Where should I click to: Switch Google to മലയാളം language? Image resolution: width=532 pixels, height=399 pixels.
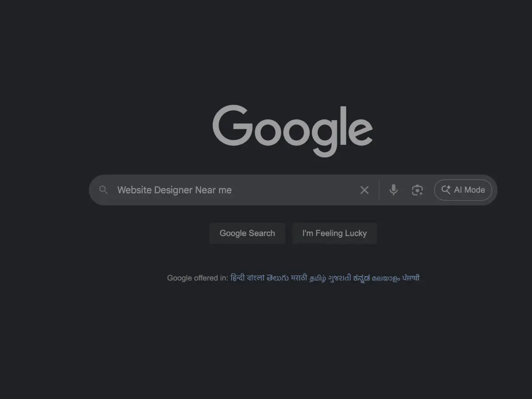tap(386, 278)
